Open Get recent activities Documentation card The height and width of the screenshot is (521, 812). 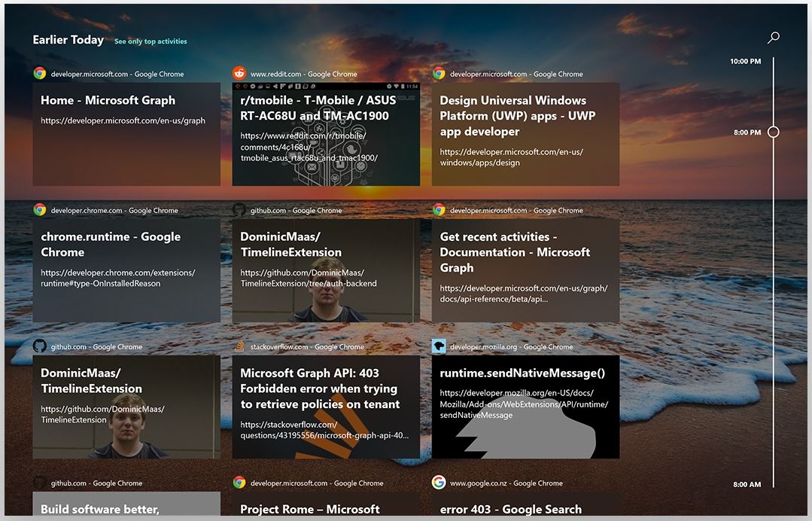coord(525,270)
